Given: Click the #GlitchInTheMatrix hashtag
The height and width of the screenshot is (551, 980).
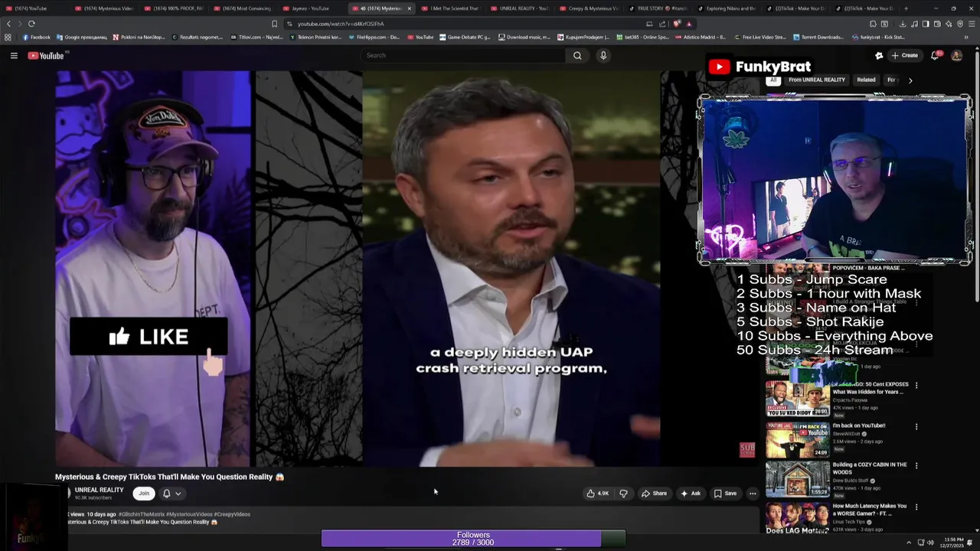Looking at the screenshot, I should point(142,514).
